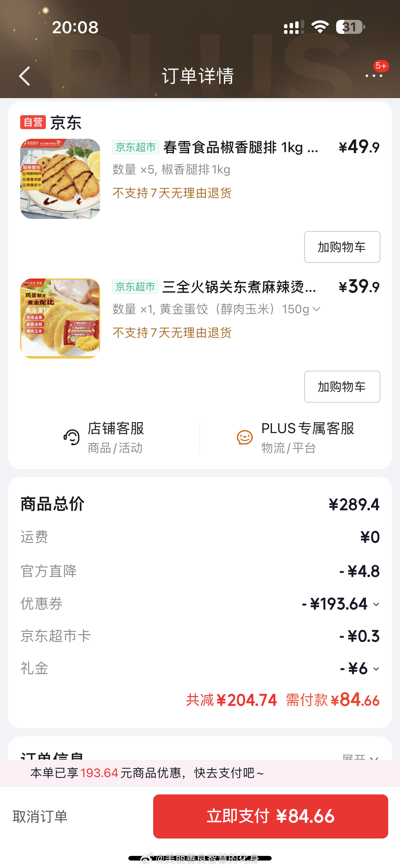
Task: Expand the 优惠券 discount details
Action: (376, 604)
